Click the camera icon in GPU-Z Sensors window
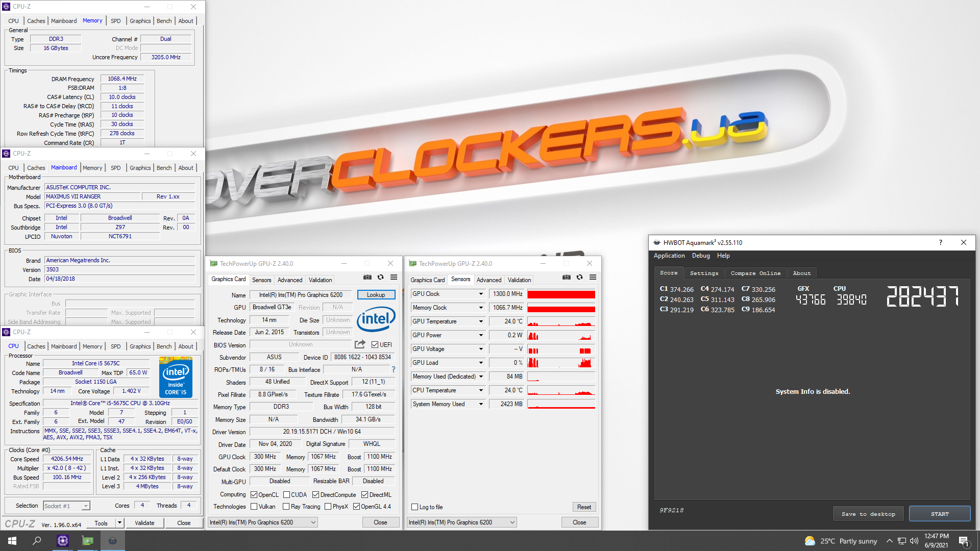 coord(567,278)
